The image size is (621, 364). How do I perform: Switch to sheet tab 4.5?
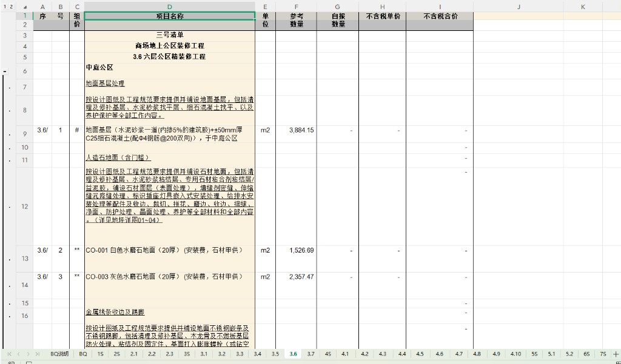tap(420, 354)
